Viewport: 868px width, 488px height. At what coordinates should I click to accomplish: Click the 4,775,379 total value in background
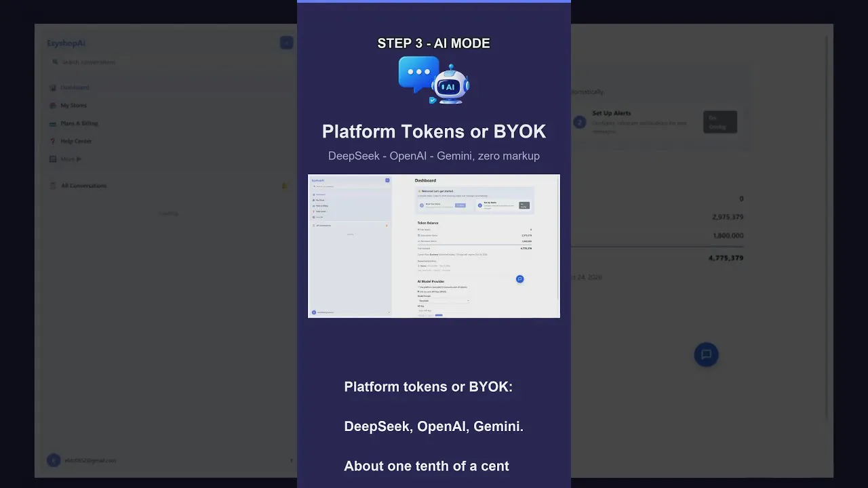click(726, 258)
